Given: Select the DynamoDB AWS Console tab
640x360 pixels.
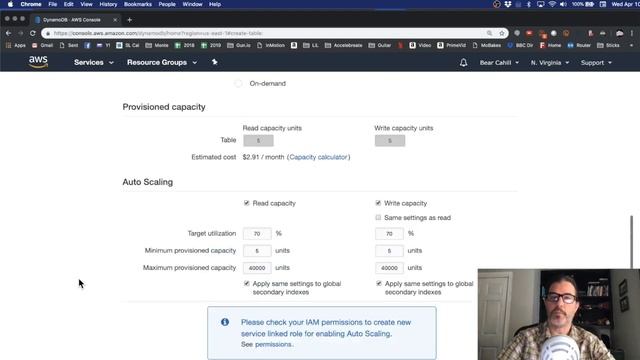Looking at the screenshot, I should [76, 20].
